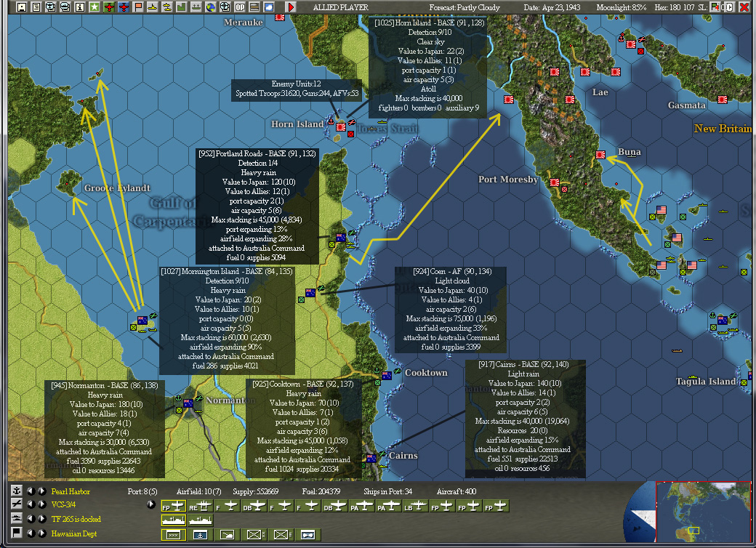Select the highlighted FP floatplane unit icon
756x548 pixels.
[174, 506]
